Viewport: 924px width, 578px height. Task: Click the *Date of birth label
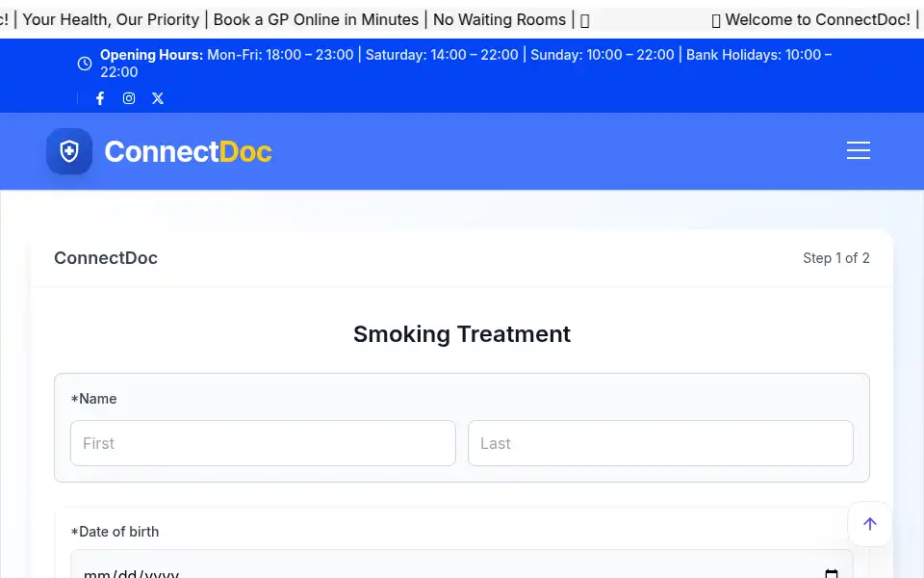click(x=115, y=532)
